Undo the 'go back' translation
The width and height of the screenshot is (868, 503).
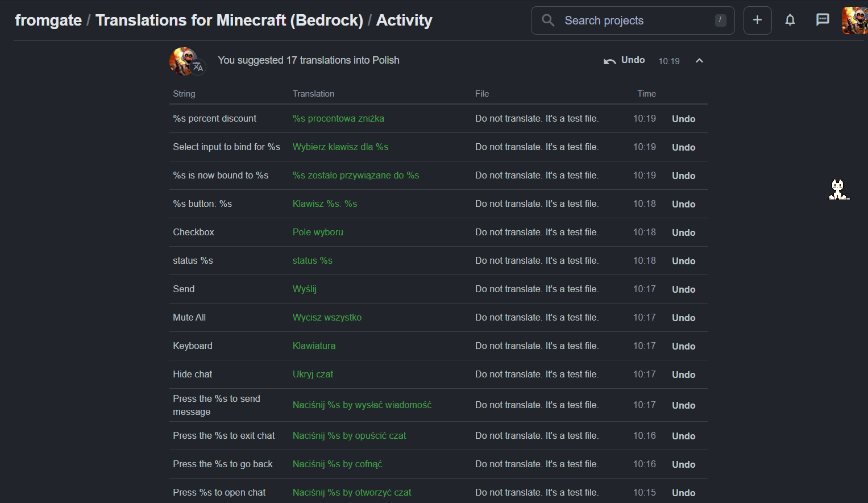[x=683, y=464]
